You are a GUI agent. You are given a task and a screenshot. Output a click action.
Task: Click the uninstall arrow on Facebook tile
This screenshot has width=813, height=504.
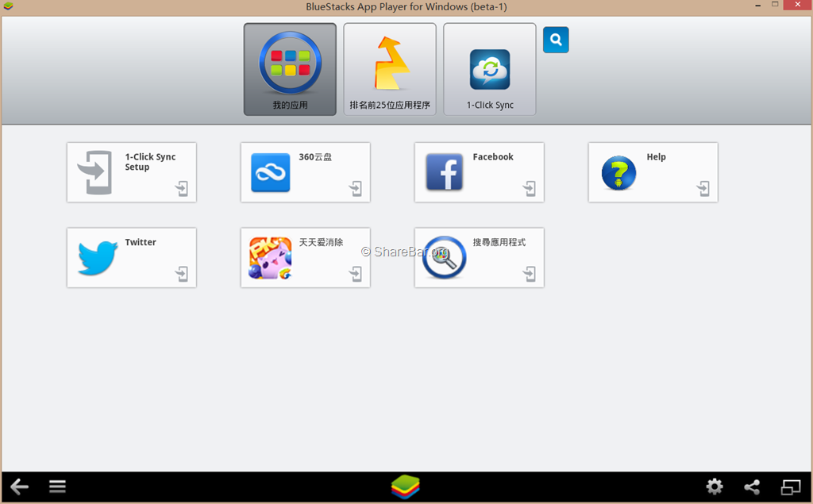click(530, 189)
